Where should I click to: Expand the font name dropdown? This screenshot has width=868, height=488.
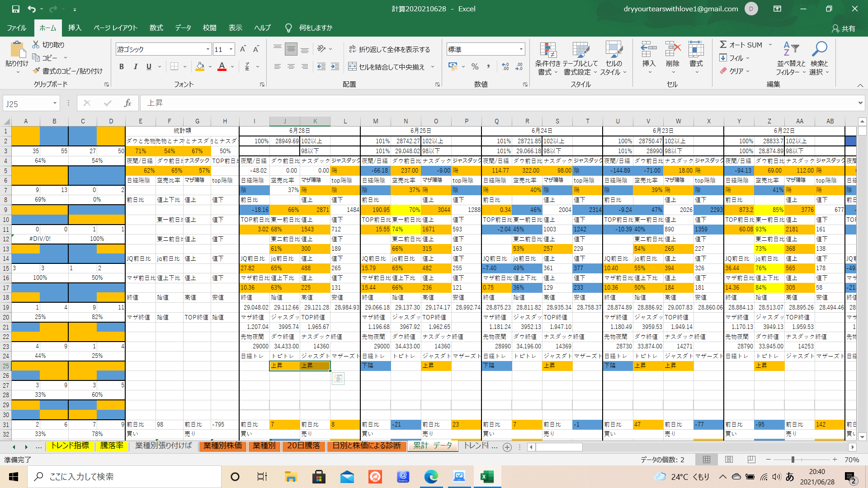click(x=208, y=49)
